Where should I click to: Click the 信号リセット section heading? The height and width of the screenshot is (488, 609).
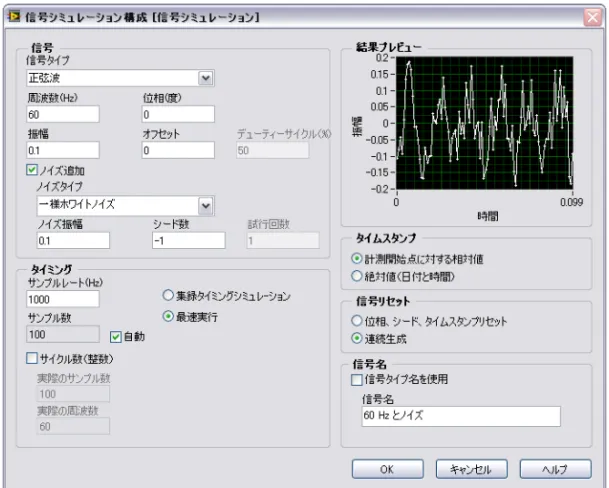(383, 301)
